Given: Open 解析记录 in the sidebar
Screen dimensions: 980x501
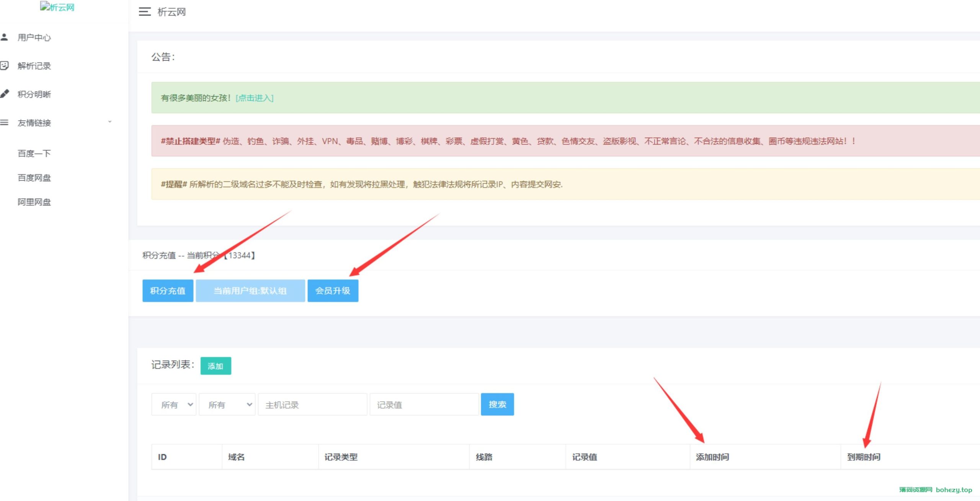Looking at the screenshot, I should [x=34, y=66].
